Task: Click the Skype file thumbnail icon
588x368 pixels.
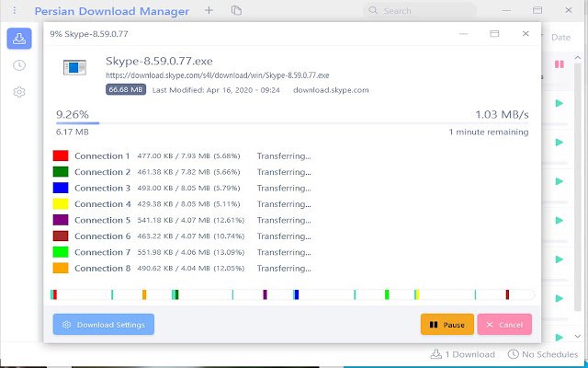Action: pyautogui.click(x=74, y=67)
